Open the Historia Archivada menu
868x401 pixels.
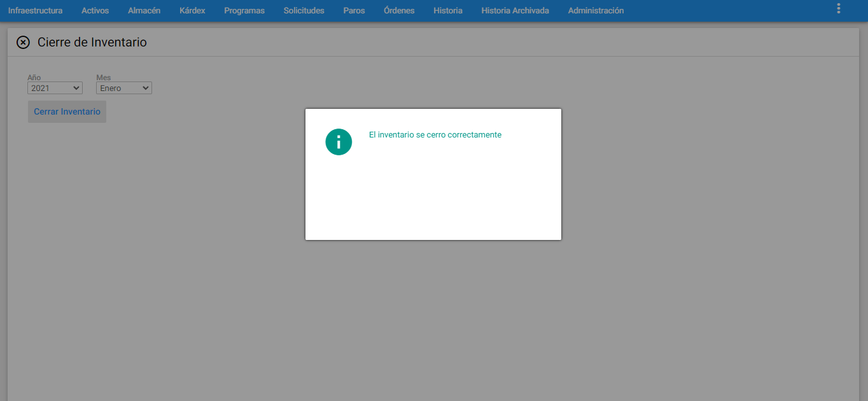point(515,11)
